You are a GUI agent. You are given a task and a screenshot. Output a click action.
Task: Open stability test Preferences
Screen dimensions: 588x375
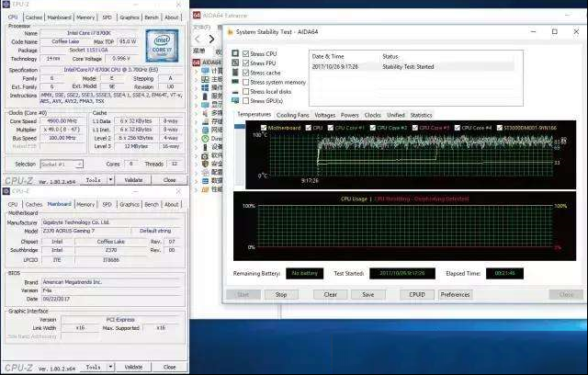(x=456, y=294)
